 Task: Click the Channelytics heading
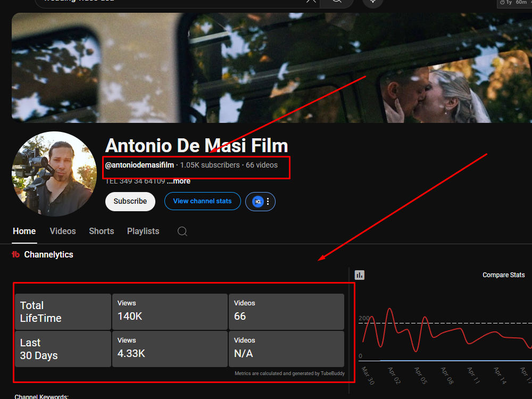tap(48, 254)
